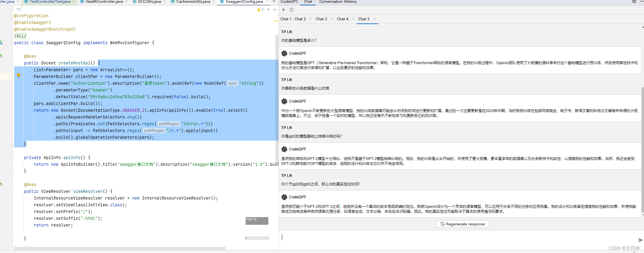Click the yellow lightbulb quick-fix icon
This screenshot has width=644, height=253.
pyautogui.click(x=18, y=76)
